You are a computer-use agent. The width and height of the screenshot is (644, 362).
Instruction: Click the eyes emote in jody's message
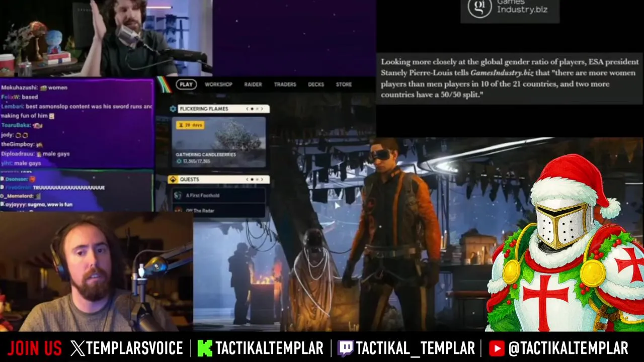[22, 135]
